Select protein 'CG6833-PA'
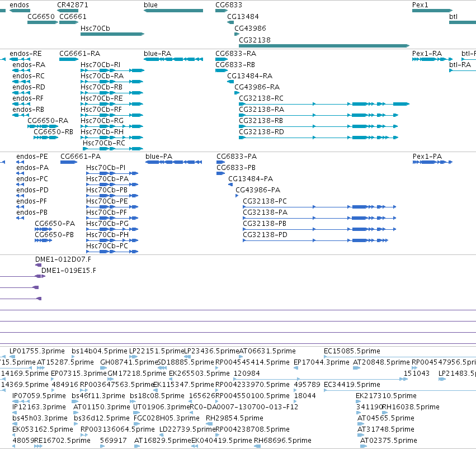Viewport: 476px width, 449px height. 237,157
